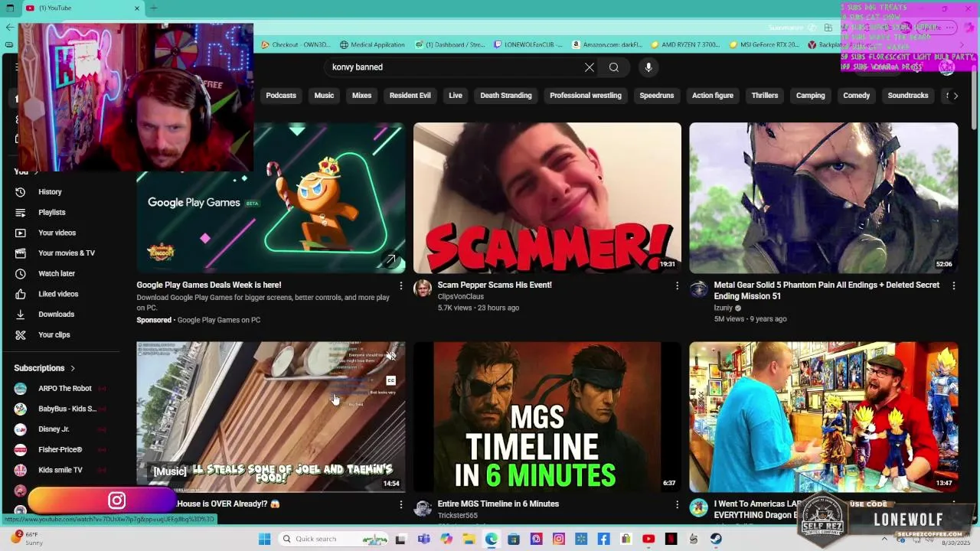Open options menu for Scam Pepper video
Viewport: 980px width, 551px height.
tap(677, 285)
